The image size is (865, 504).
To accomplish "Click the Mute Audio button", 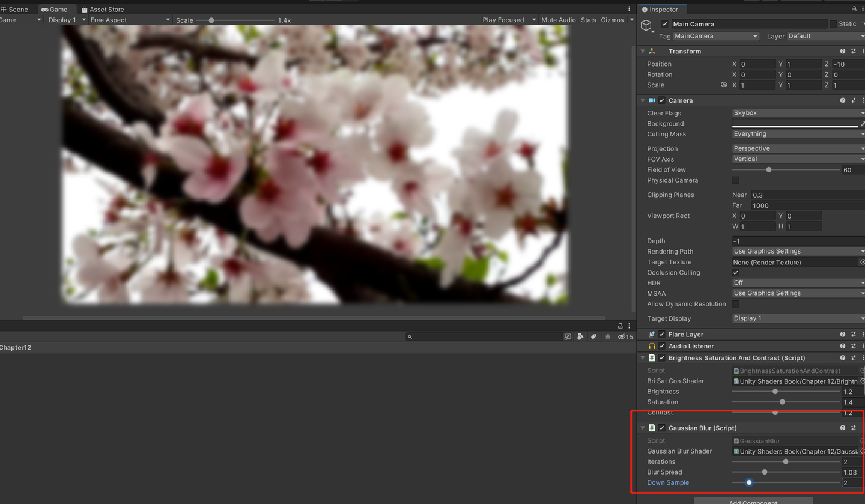I will (558, 20).
